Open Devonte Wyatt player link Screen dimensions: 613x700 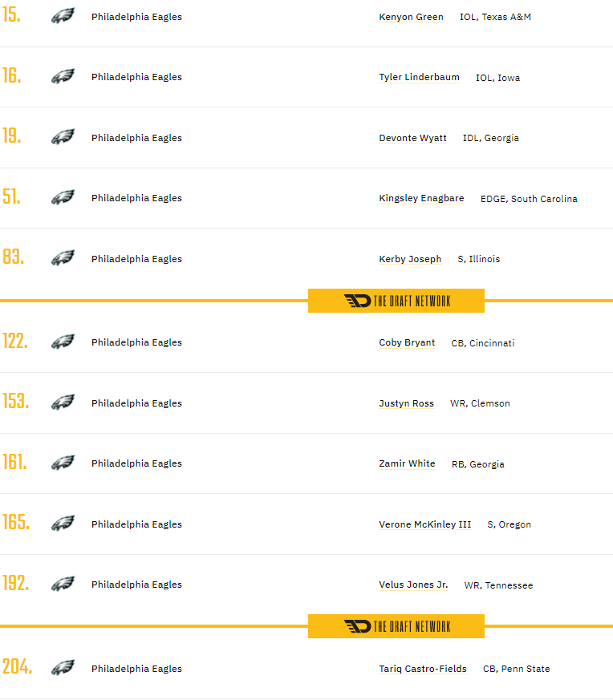pyautogui.click(x=413, y=138)
